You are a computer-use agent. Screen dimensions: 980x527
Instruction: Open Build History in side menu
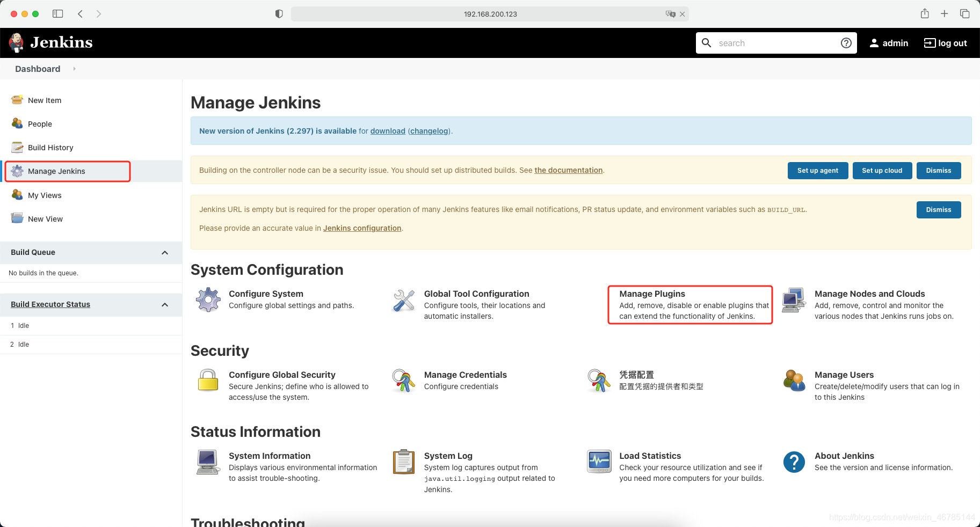[x=50, y=148]
